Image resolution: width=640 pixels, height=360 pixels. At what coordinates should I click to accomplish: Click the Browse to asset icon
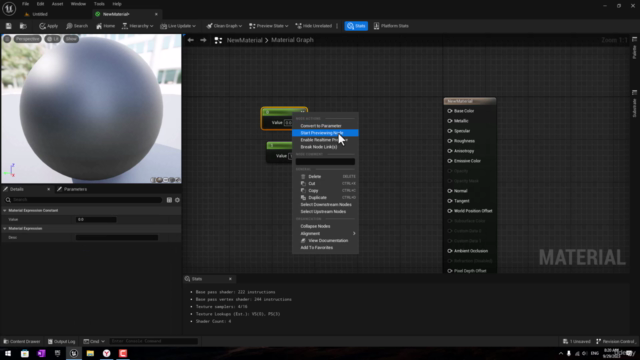(x=23, y=26)
